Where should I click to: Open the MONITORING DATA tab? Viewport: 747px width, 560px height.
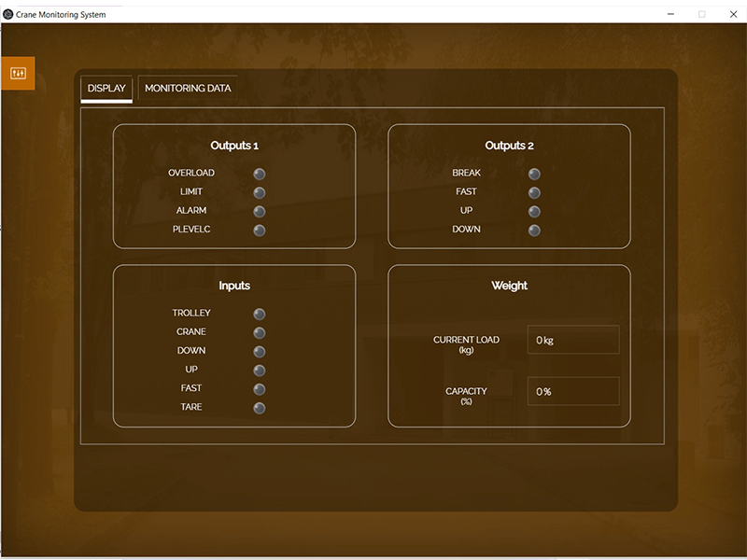tap(188, 88)
